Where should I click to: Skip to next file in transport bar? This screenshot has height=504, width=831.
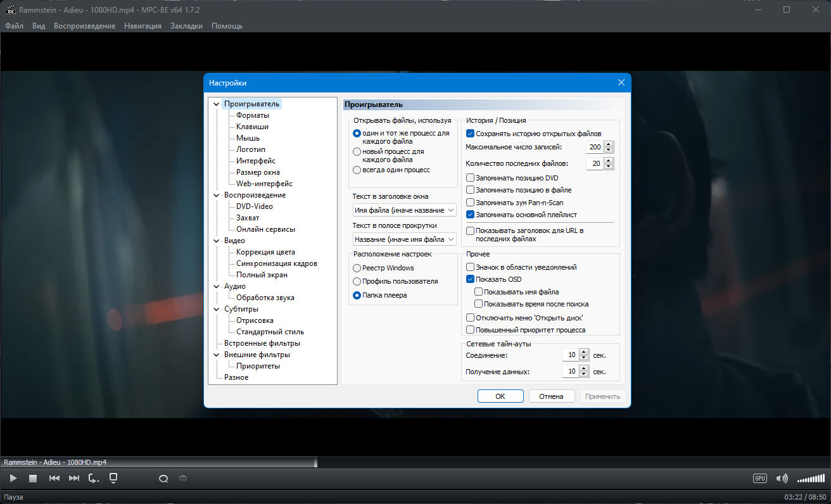(x=74, y=479)
